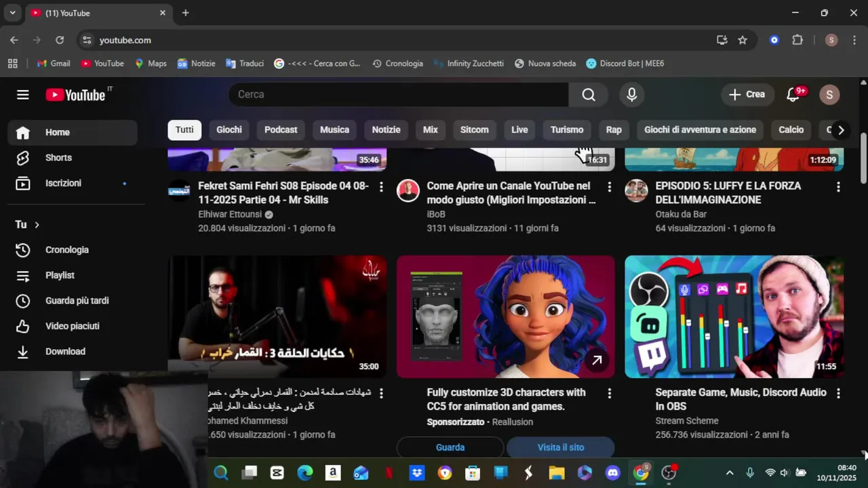Start voice search with microphone icon

point(631,95)
